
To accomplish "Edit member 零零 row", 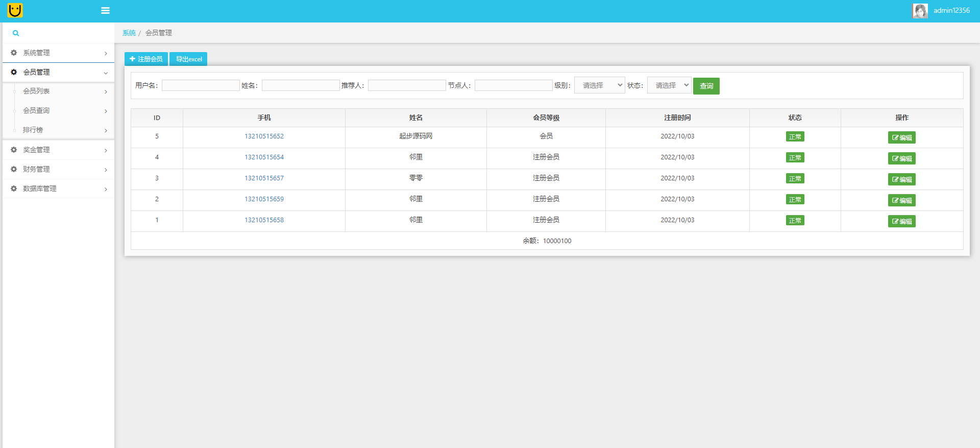I will point(902,179).
